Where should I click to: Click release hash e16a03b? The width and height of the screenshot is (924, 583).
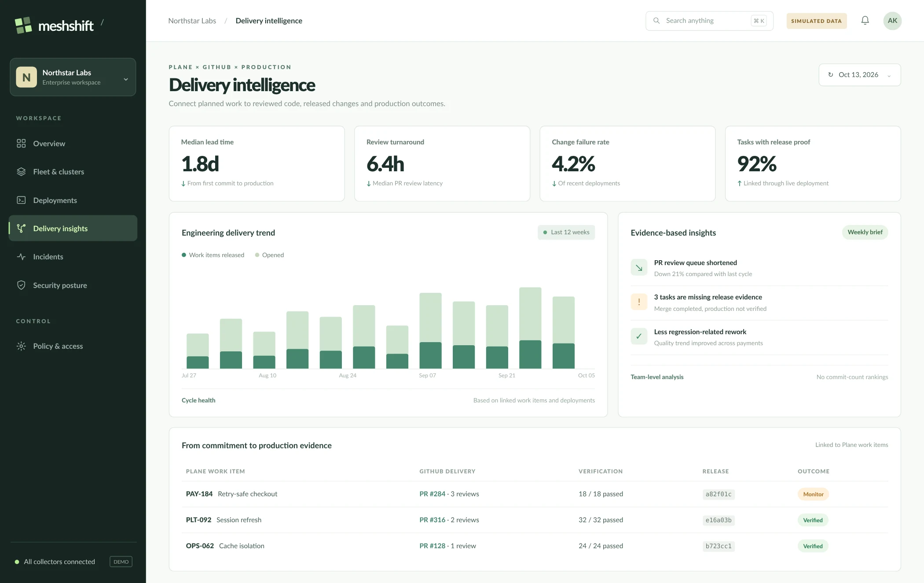coord(719,520)
